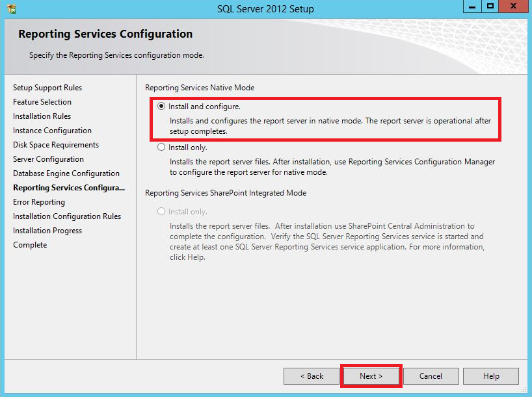The image size is (532, 397).
Task: Click 'Feature Selection' step
Action: pos(42,102)
